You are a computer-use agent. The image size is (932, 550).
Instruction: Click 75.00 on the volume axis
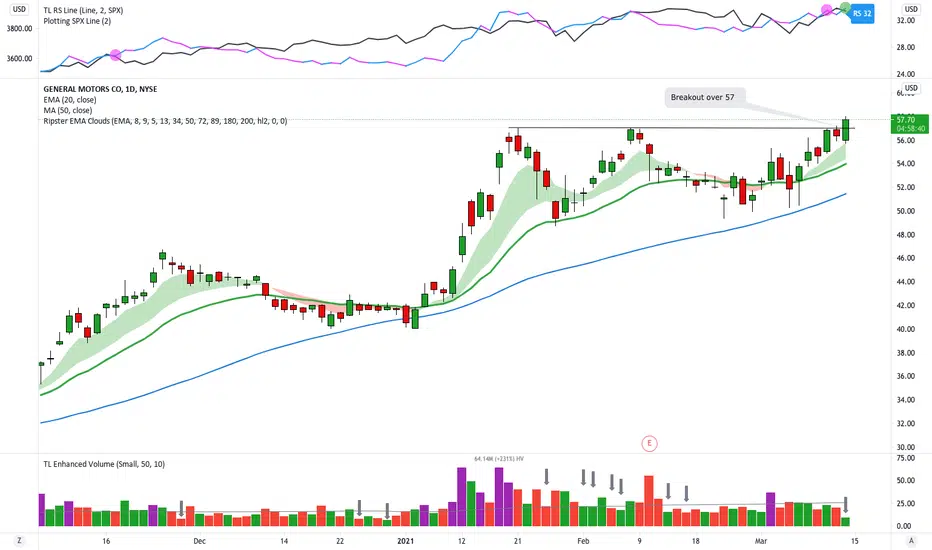(906, 458)
